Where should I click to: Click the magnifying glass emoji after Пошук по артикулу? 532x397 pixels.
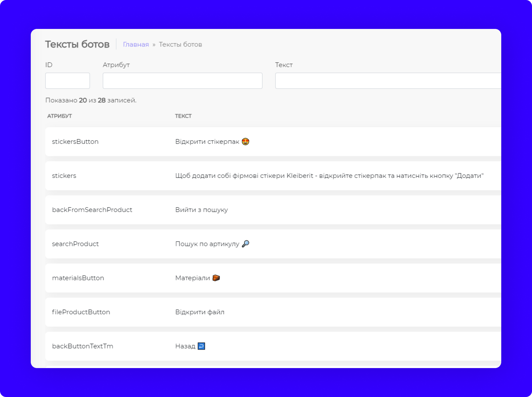click(x=245, y=244)
